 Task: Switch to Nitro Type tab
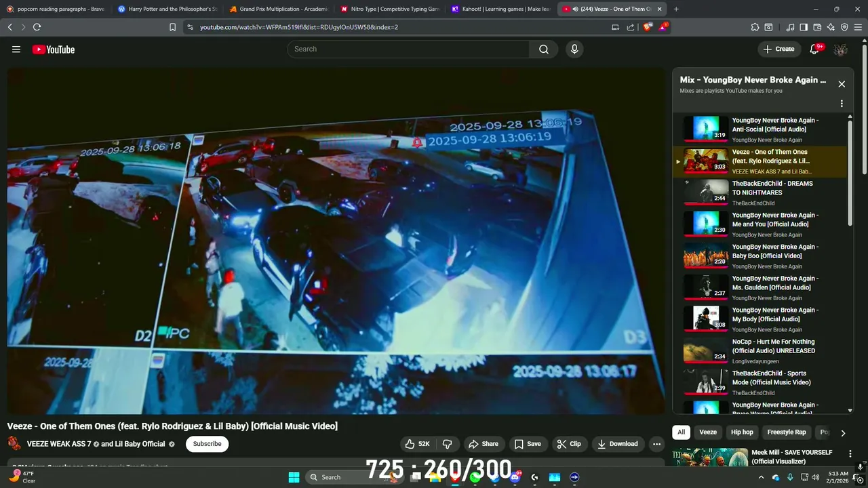tap(389, 9)
